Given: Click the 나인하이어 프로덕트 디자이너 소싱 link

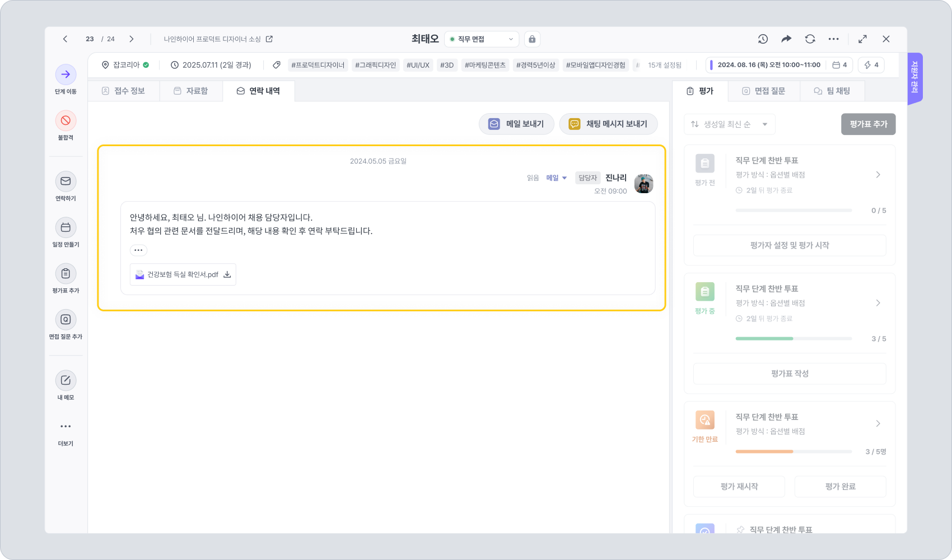Looking at the screenshot, I should tap(212, 39).
